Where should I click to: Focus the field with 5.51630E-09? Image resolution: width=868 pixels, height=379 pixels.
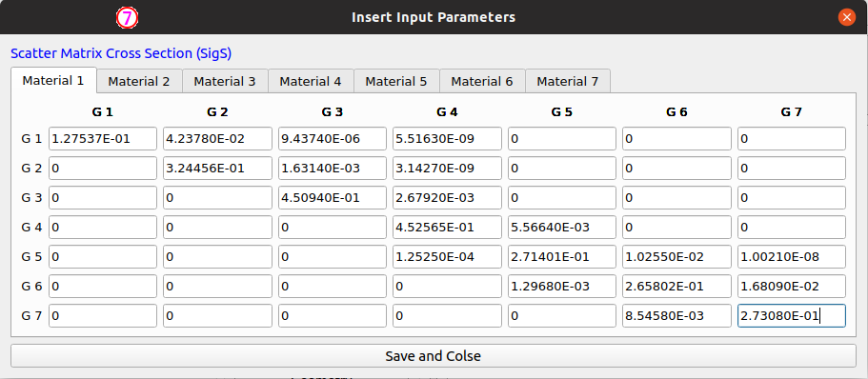tap(447, 138)
